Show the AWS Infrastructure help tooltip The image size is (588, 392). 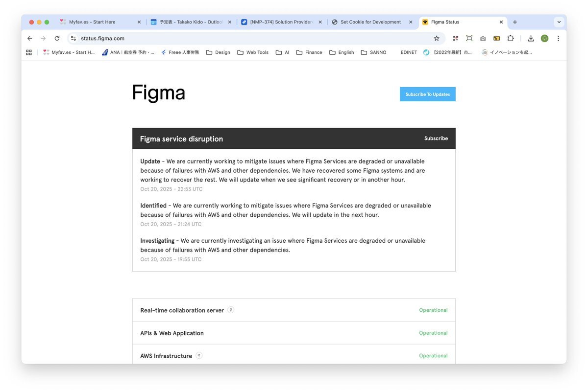click(199, 356)
